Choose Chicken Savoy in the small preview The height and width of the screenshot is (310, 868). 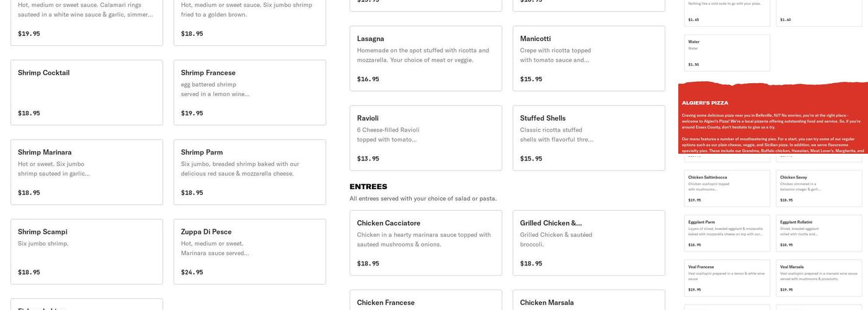coord(818,188)
